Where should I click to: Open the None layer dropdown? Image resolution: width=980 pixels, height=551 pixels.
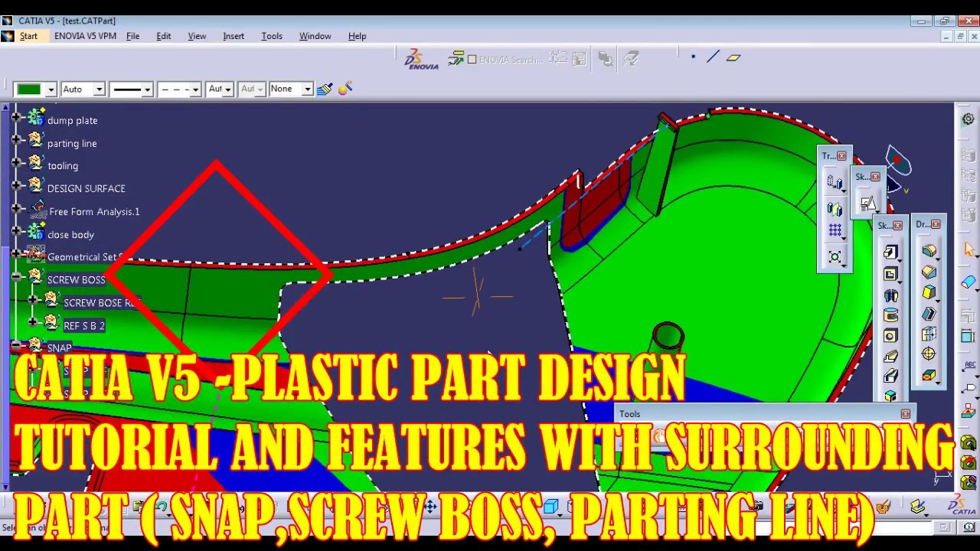pos(307,90)
